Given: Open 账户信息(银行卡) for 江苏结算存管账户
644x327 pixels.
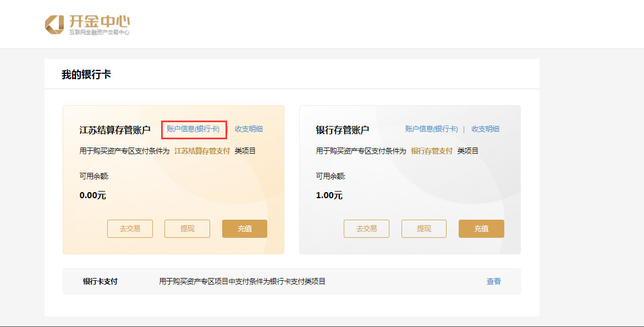Looking at the screenshot, I should click(193, 129).
